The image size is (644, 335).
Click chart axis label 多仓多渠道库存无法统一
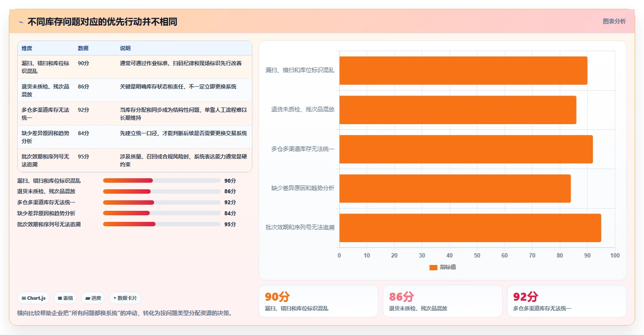[x=303, y=149]
